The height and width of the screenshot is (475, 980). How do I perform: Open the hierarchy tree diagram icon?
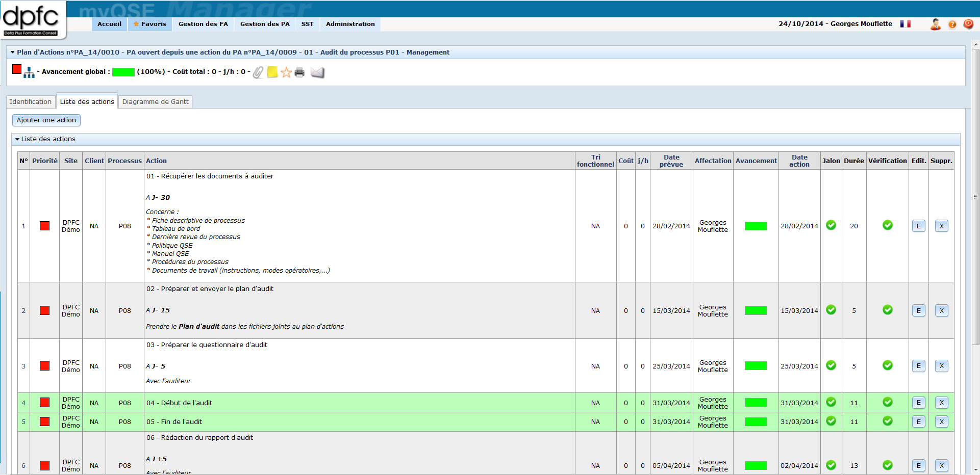point(29,73)
